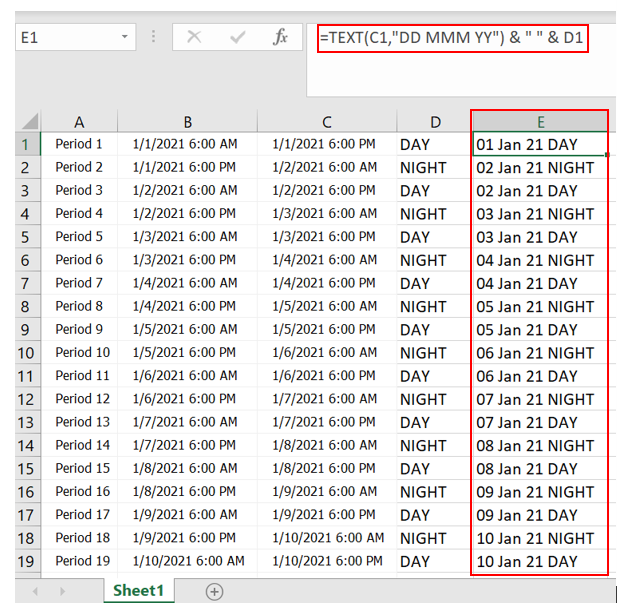The image size is (617, 615).
Task: Click next sheet navigation arrow
Action: point(62,591)
